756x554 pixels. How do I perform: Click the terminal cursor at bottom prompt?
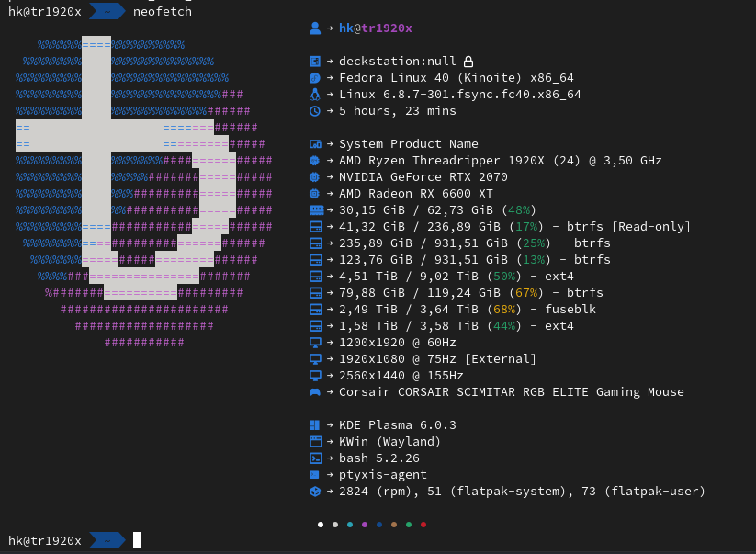click(137, 540)
